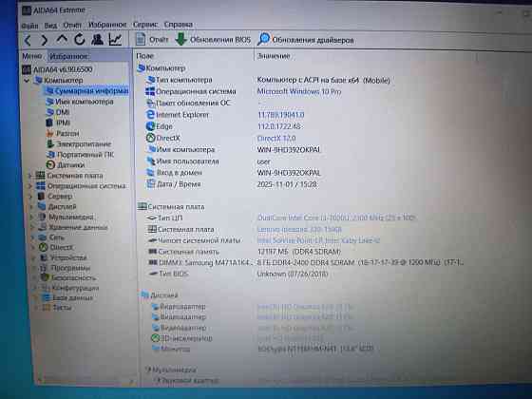Expand the Мультимедиа tree node

[x=32, y=218]
